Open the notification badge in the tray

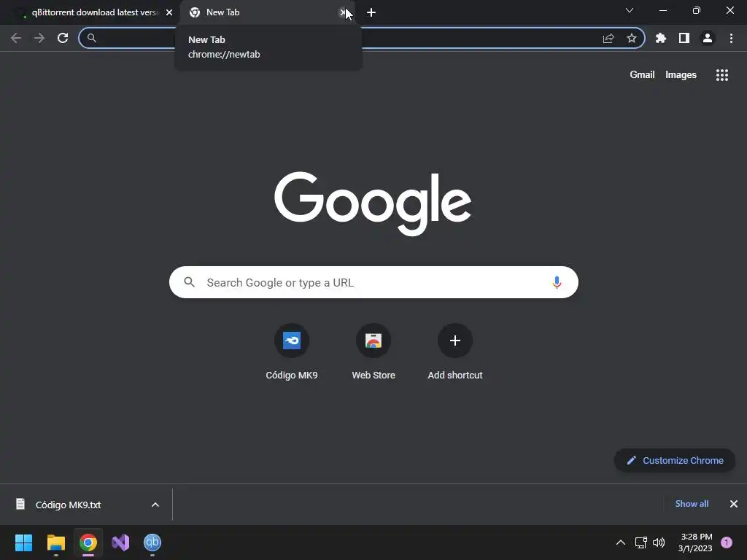(x=727, y=542)
